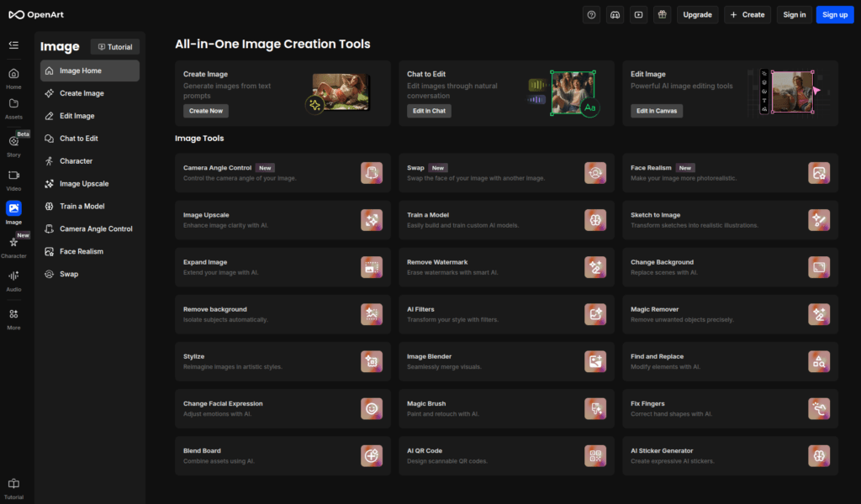Image resolution: width=861 pixels, height=504 pixels.
Task: Open Character section in left rail
Action: point(13,247)
